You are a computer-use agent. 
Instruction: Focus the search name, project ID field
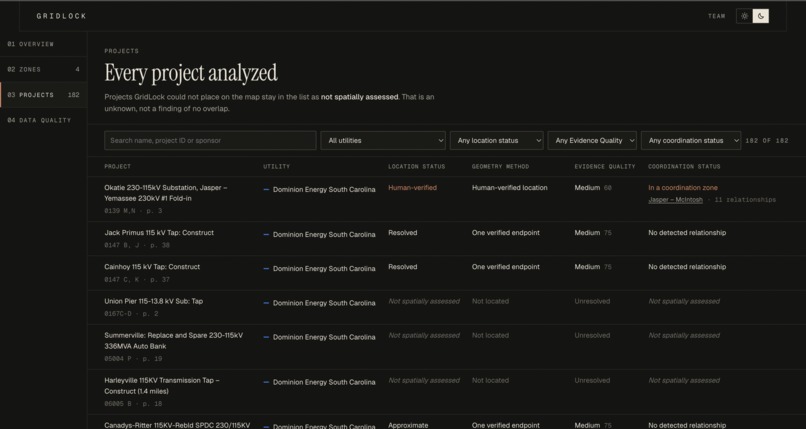click(x=210, y=140)
